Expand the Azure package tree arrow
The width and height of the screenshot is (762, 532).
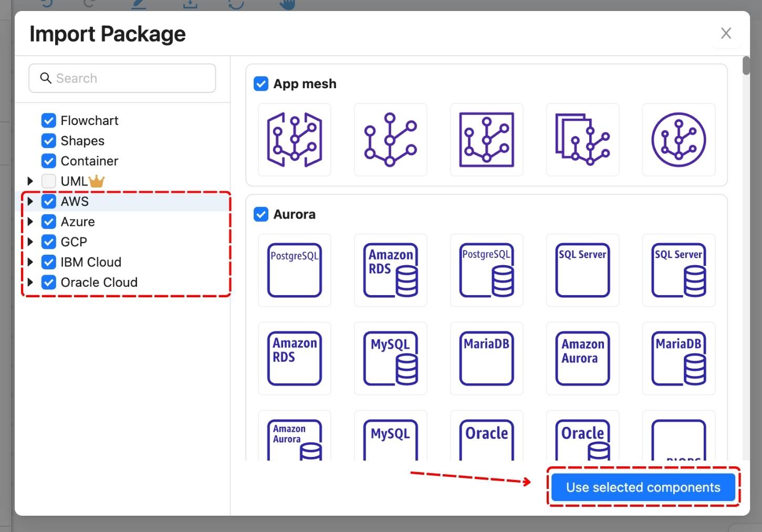[30, 222]
